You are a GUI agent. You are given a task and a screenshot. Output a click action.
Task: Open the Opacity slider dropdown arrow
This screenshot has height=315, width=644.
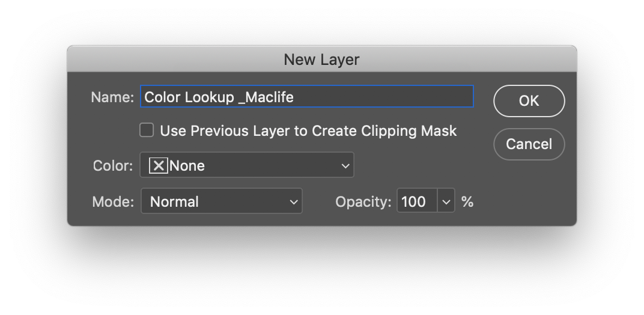coord(446,202)
